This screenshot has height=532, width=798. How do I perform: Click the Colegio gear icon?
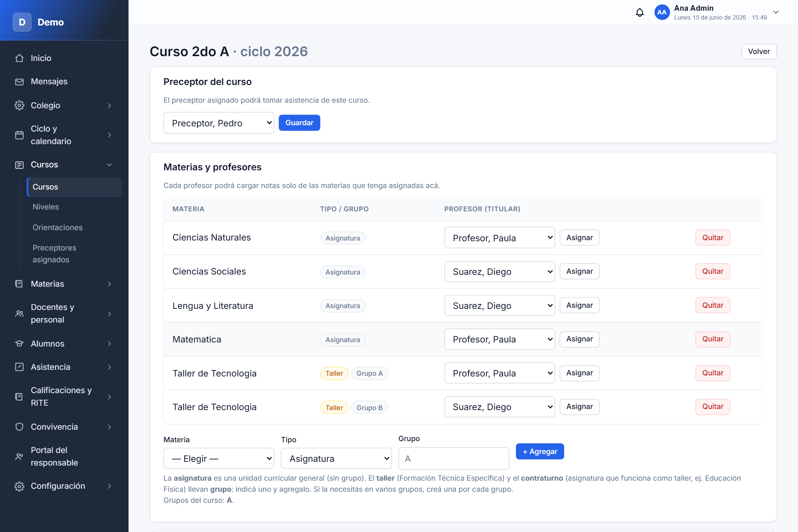pos(20,105)
